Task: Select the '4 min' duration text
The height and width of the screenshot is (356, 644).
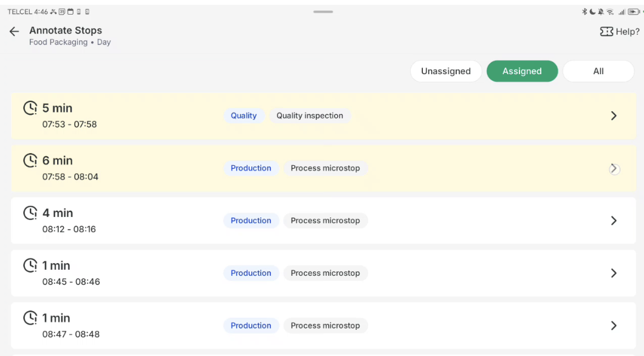Action: click(x=58, y=213)
